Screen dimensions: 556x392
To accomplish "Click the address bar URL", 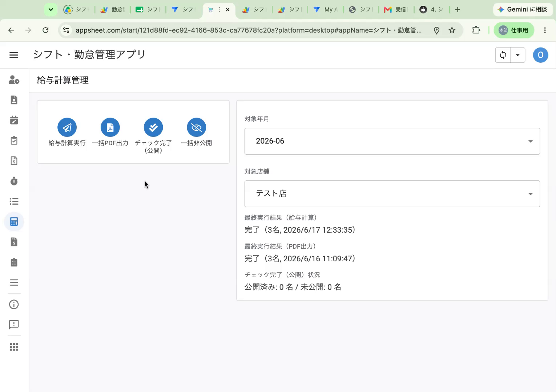I will tap(249, 30).
